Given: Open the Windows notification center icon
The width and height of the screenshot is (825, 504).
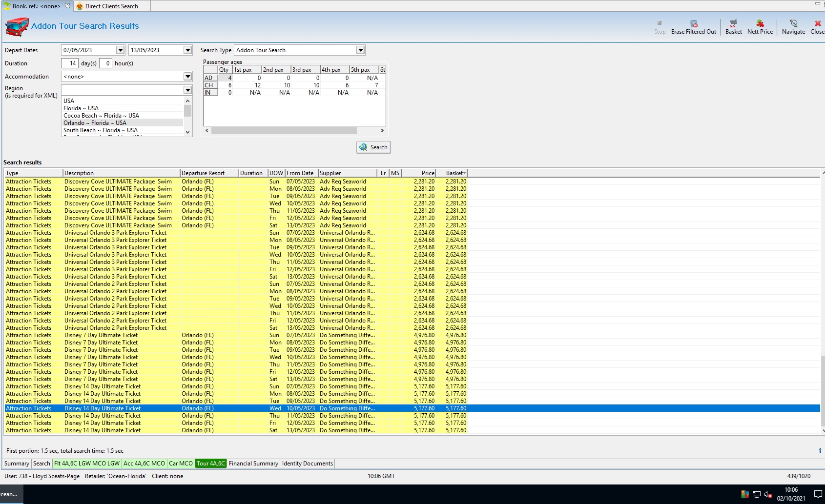Looking at the screenshot, I should point(818,494).
